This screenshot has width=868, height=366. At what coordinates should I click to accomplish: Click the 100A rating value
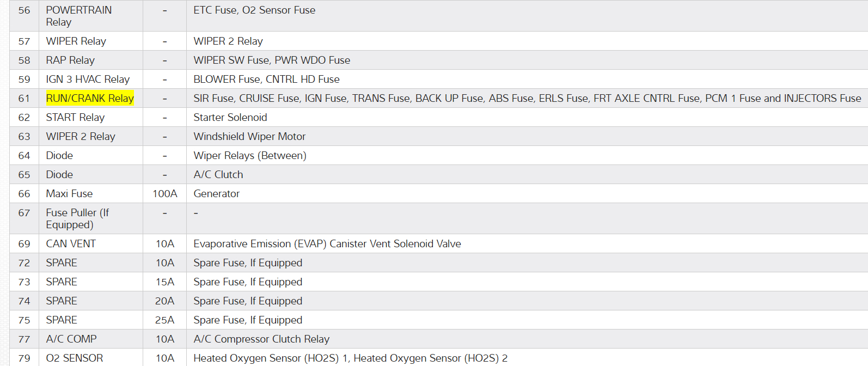(164, 194)
